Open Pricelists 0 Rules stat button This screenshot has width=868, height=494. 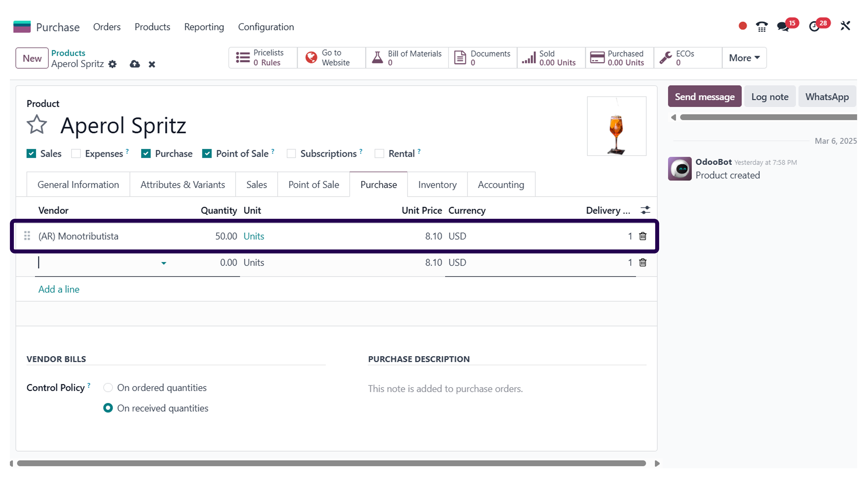coord(263,58)
